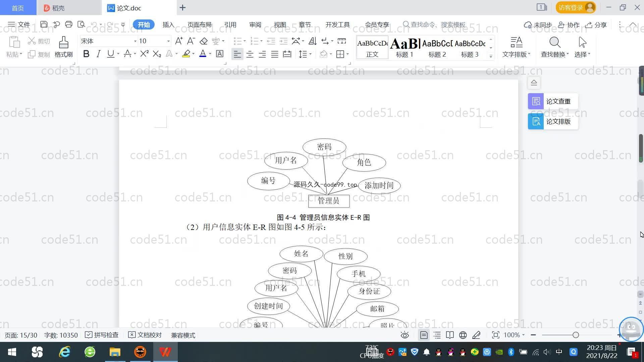The height and width of the screenshot is (362, 644).
Task: Click the 论文查重 paper check icon
Action: 536,101
